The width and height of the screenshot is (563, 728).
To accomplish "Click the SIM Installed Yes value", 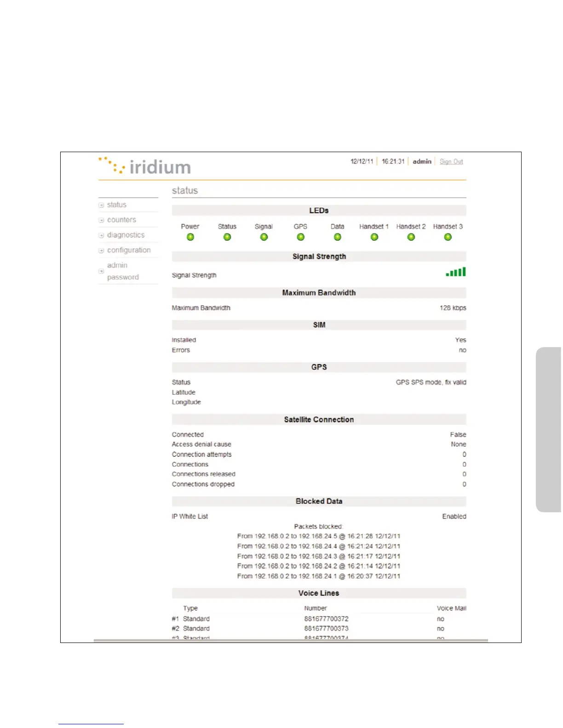I will point(461,340).
